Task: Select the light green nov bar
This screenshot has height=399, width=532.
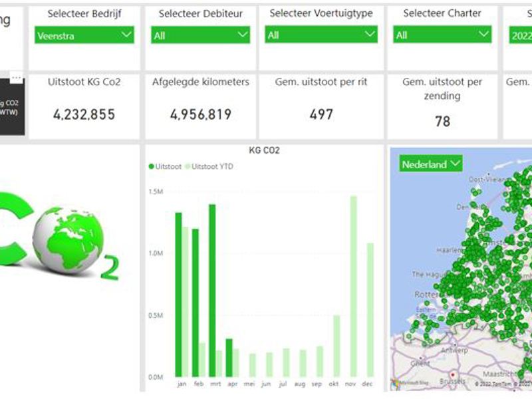Action: click(x=353, y=286)
